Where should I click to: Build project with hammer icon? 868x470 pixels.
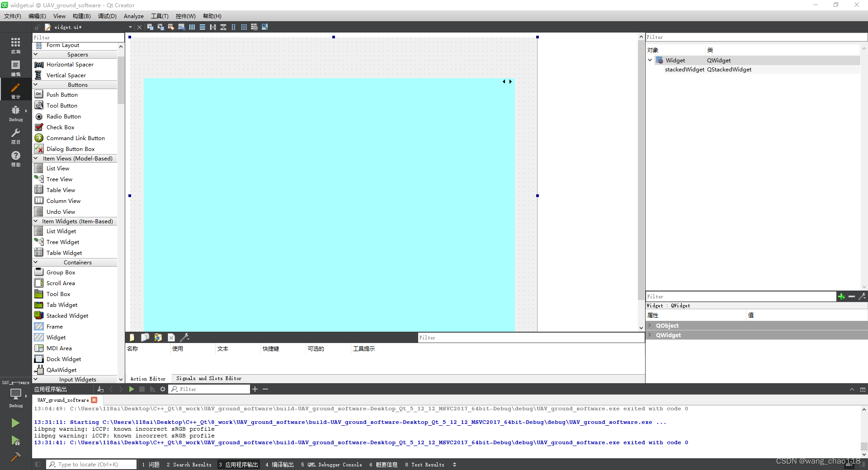15,457
